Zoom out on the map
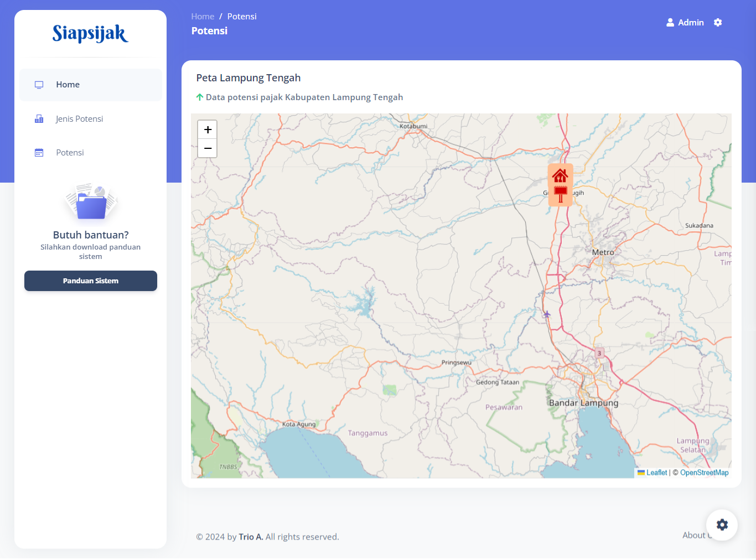The height and width of the screenshot is (560, 756). [208, 148]
